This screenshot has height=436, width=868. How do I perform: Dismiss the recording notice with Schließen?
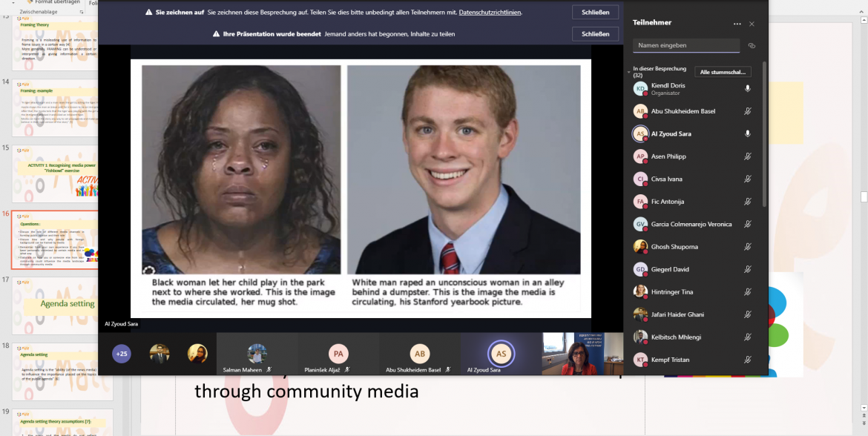point(595,12)
